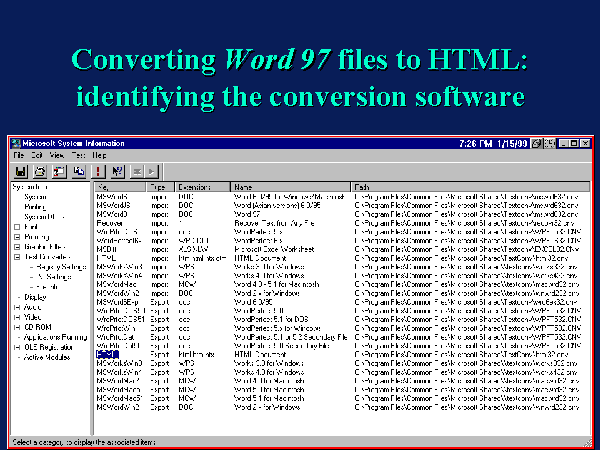Click the window resize grip in status bar corner
Screen dimensions: 600x450
[x=587, y=442]
